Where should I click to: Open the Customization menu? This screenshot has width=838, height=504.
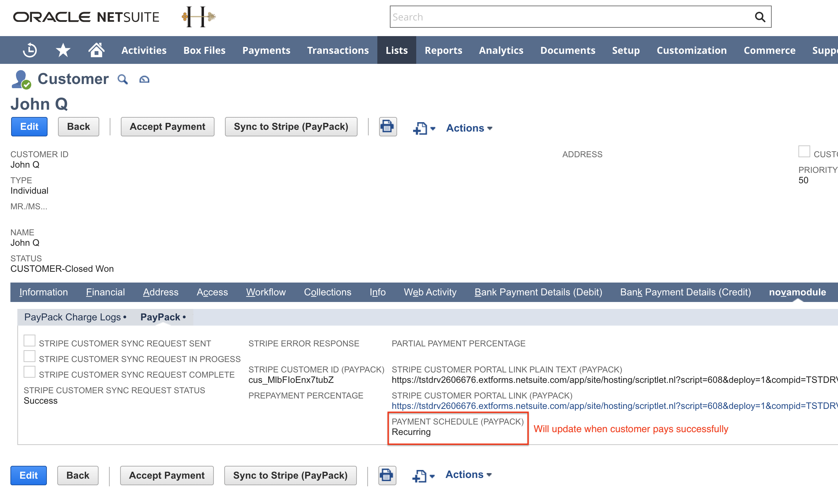pyautogui.click(x=692, y=50)
